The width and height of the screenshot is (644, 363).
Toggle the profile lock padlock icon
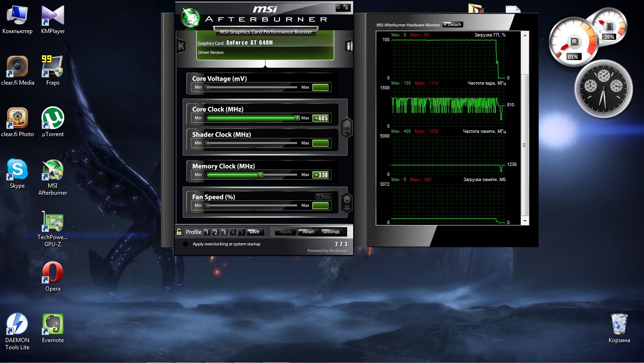[179, 232]
